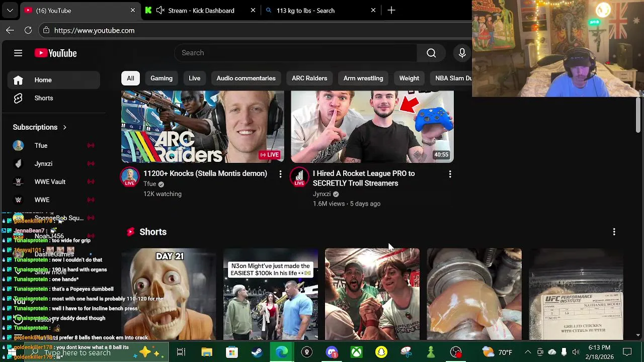Viewport: 644px width, 362px height.
Task: Close the Kick Dashboard tab
Action: click(253, 10)
